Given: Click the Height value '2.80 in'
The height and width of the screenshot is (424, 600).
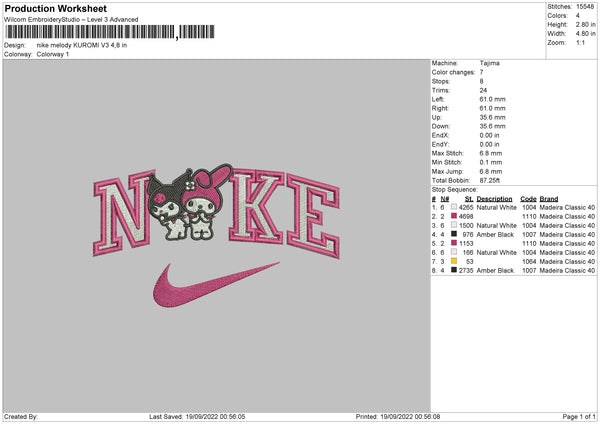Looking at the screenshot, I should click(585, 24).
